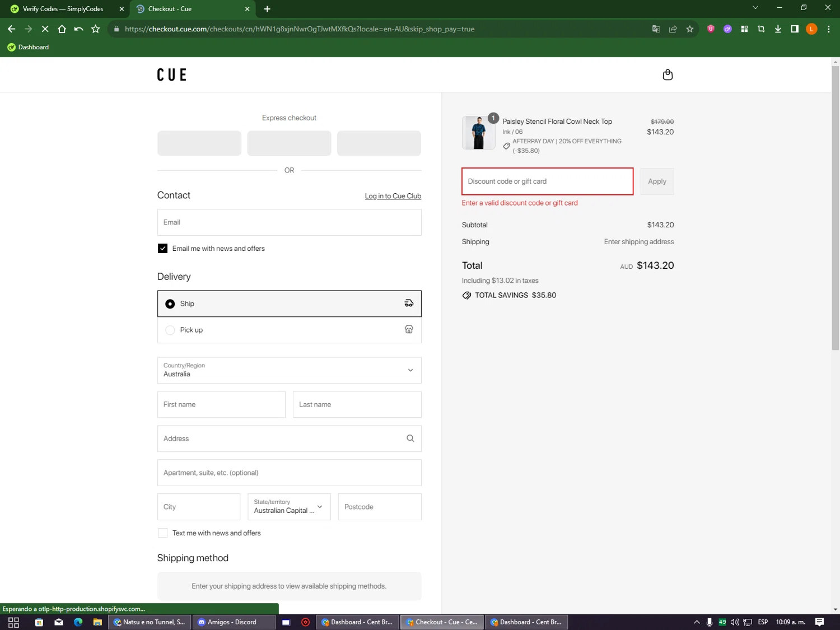The width and height of the screenshot is (840, 630).
Task: Switch to Verify Codes SimplyCodes tab
Action: pos(63,9)
